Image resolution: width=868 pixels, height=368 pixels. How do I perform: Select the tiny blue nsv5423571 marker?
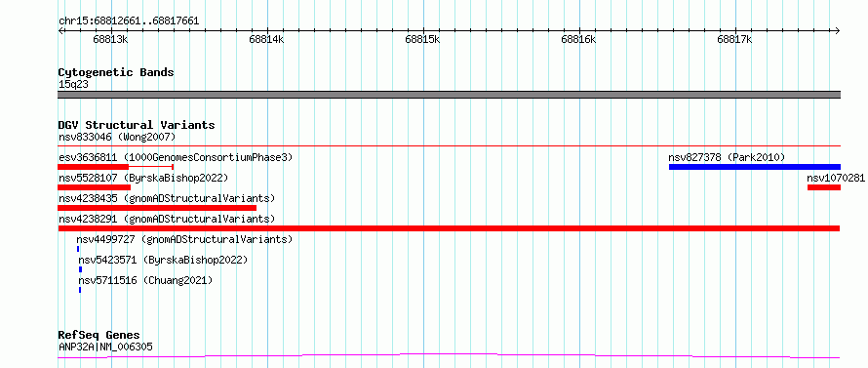(x=80, y=269)
